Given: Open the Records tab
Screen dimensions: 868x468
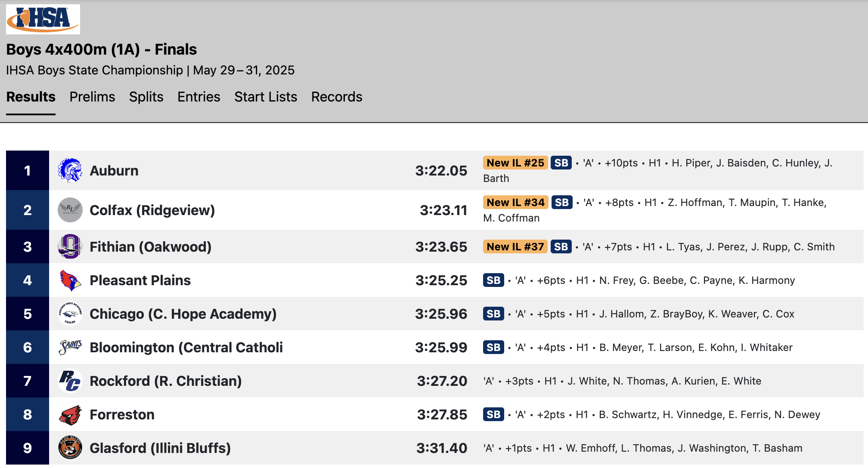Looking at the screenshot, I should (337, 97).
